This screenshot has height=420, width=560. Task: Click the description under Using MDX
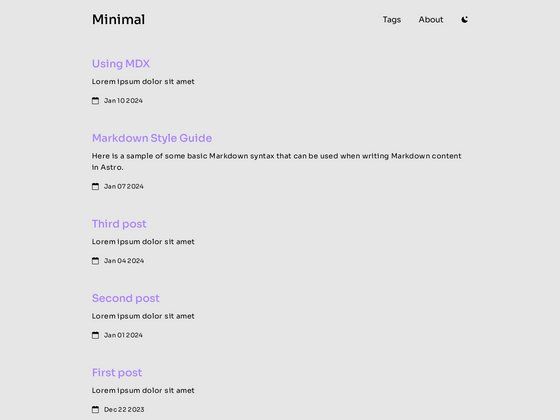pos(143,82)
